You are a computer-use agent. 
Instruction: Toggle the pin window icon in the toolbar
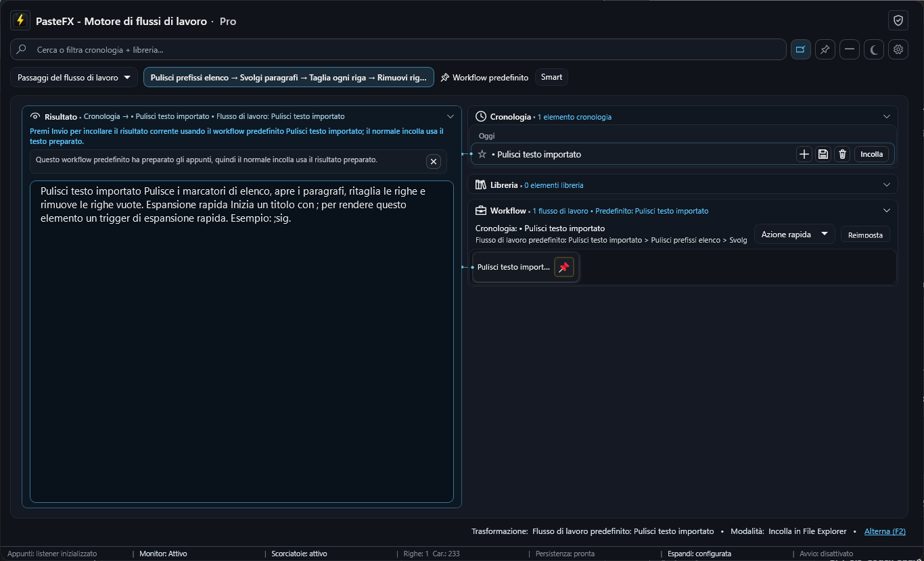(x=825, y=49)
